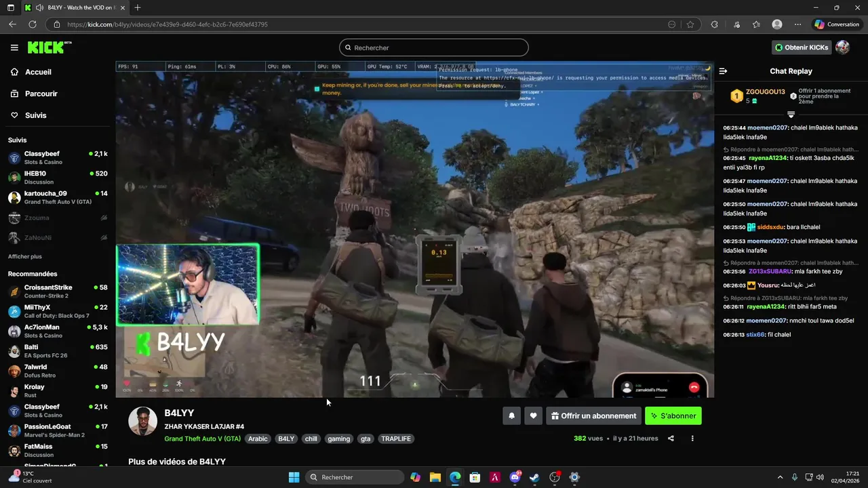Open browser Settings and more menu

point(797,24)
